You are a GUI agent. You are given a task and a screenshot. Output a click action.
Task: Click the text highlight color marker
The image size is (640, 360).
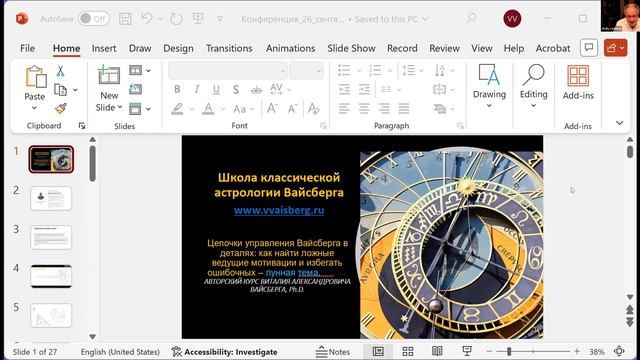click(x=177, y=109)
